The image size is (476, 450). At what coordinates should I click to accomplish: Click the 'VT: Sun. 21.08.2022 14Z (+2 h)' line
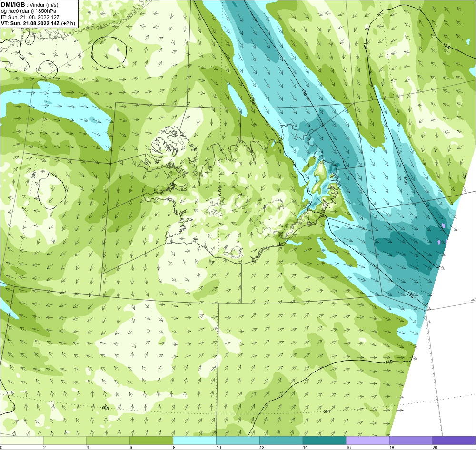coord(38,23)
